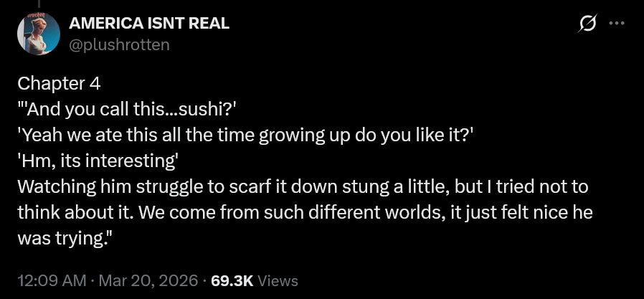
Task: Click the 'Hm, its interesting' line
Action: point(98,161)
